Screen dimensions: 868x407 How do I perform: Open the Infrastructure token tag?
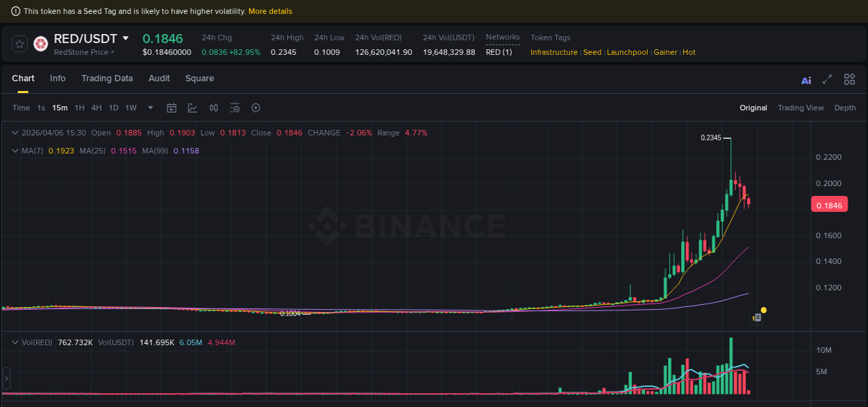[554, 52]
